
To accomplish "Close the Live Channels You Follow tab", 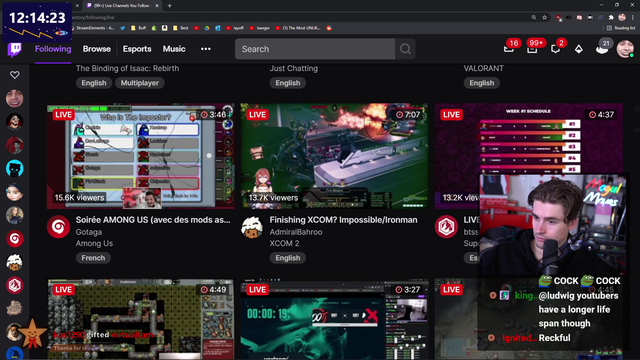I will (157, 6).
